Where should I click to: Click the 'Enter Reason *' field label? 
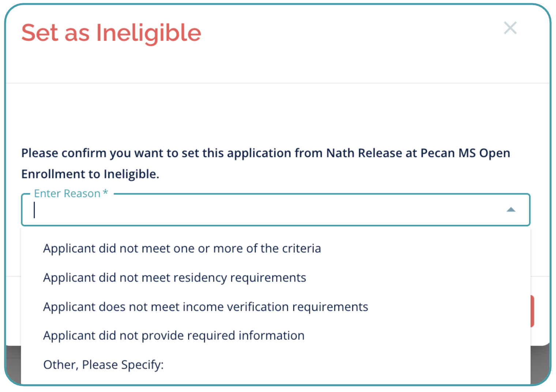coord(67,193)
